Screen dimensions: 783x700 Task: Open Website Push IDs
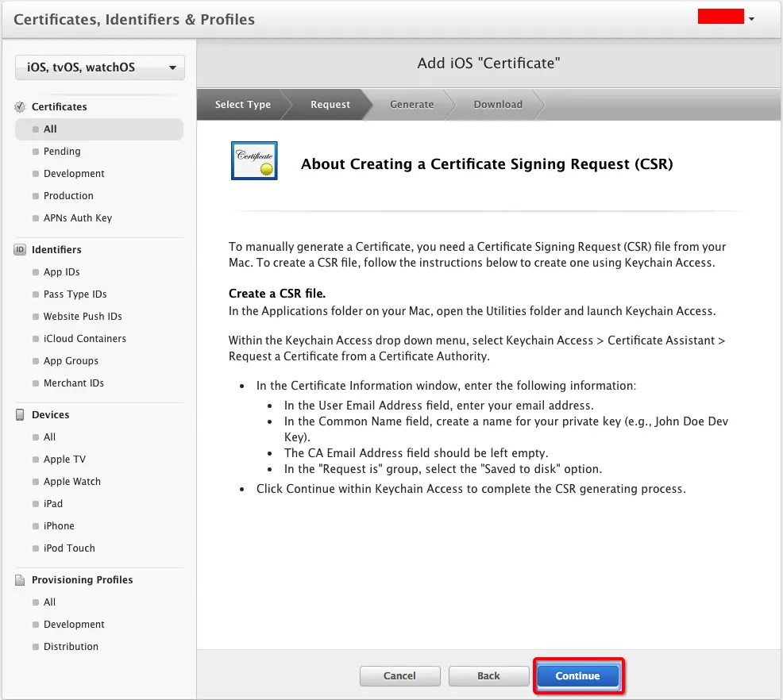pos(83,317)
